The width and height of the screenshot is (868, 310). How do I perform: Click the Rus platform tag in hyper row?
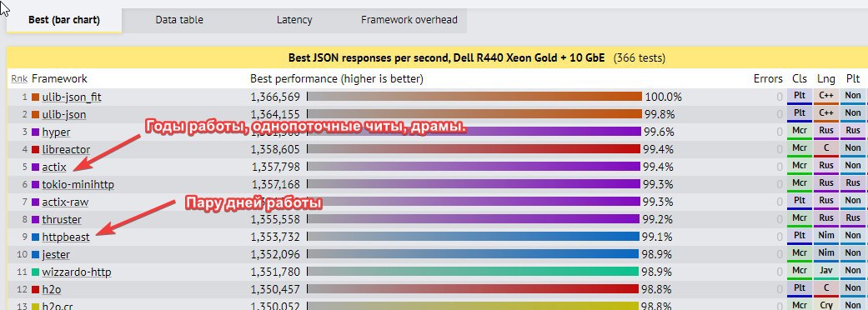853,131
